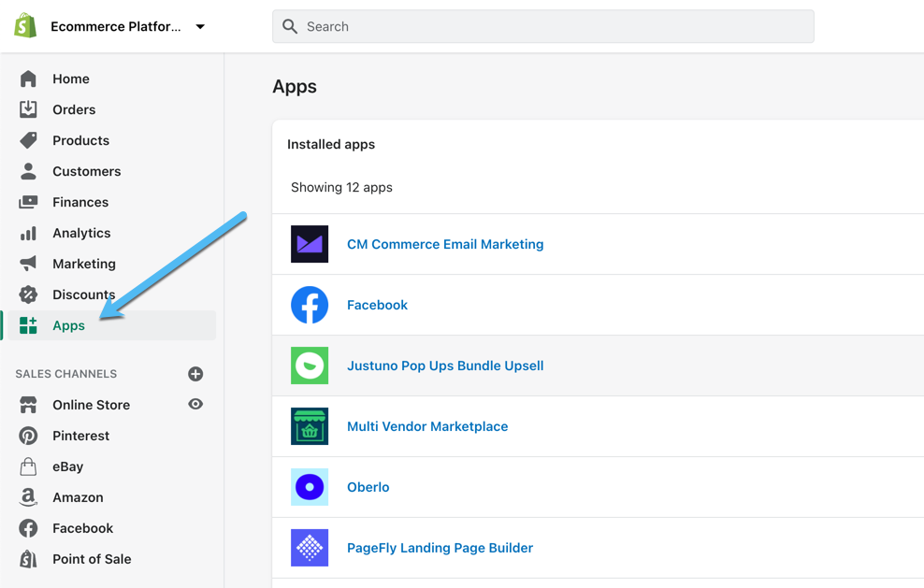
Task: Open Pinterest sales channel
Action: coord(80,436)
